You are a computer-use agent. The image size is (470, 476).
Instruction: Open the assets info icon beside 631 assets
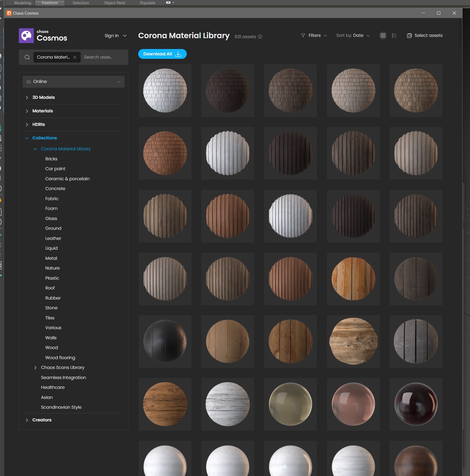coord(260,37)
